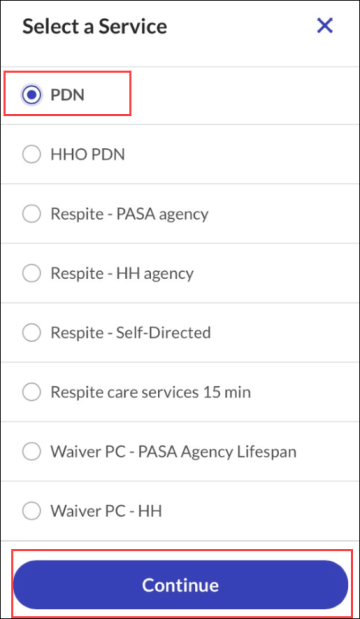Click the PDN label text
Viewport: 360px width, 619px height.
[x=67, y=95]
